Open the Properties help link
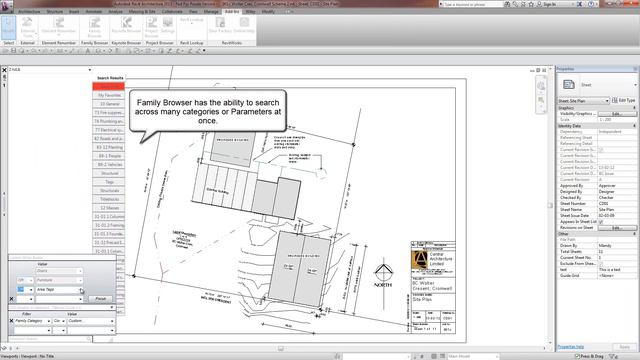 coord(570,347)
